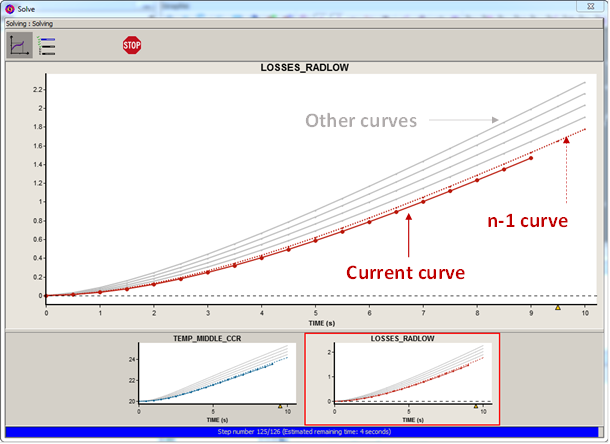Click the topmost gray curve's right end
Screen dimensions: 610x444
coord(583,83)
